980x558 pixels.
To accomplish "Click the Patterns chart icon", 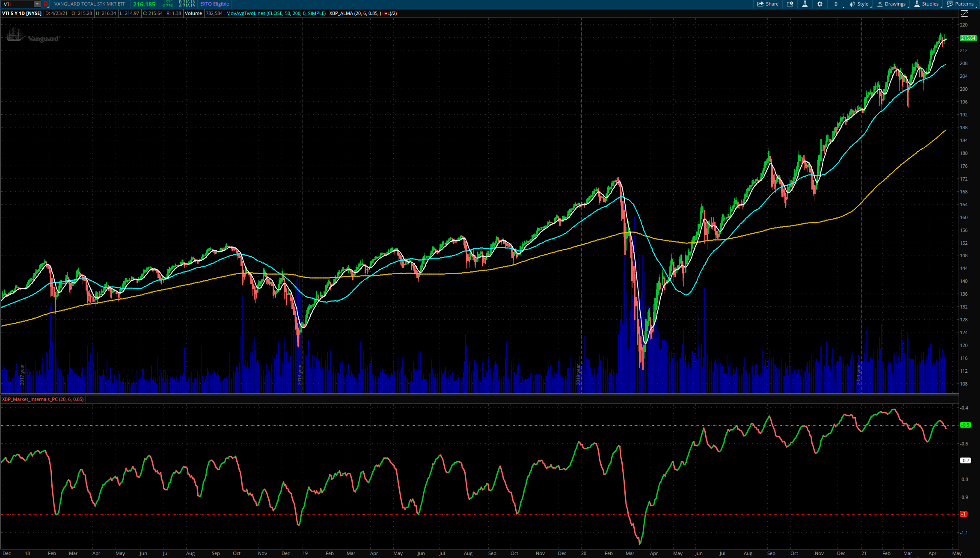I will pos(960,4).
